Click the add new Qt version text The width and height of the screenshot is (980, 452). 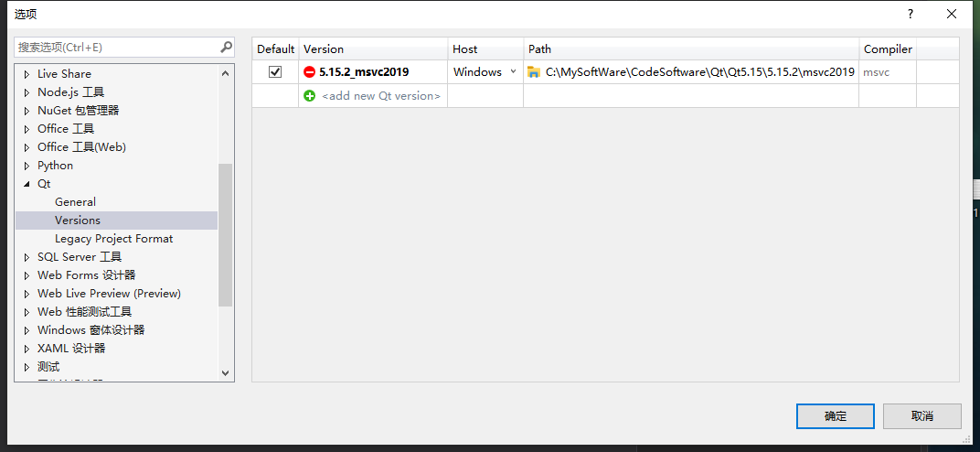point(381,96)
